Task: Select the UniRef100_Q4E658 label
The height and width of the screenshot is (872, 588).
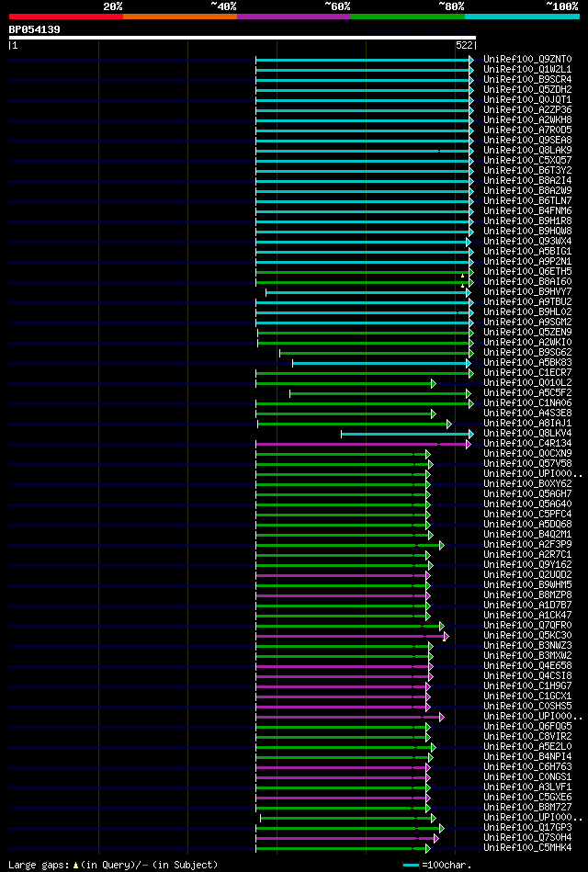Action: click(x=527, y=665)
